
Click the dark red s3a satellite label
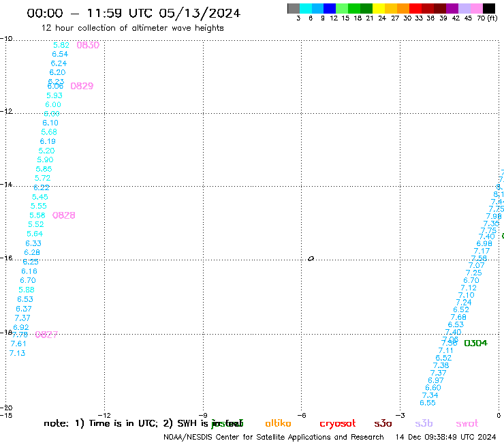point(383,423)
